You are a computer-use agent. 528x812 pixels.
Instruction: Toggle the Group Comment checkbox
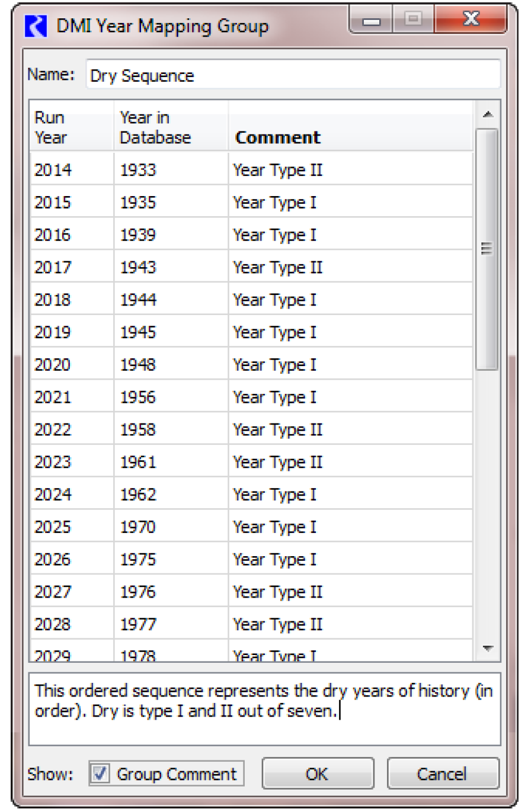point(101,774)
